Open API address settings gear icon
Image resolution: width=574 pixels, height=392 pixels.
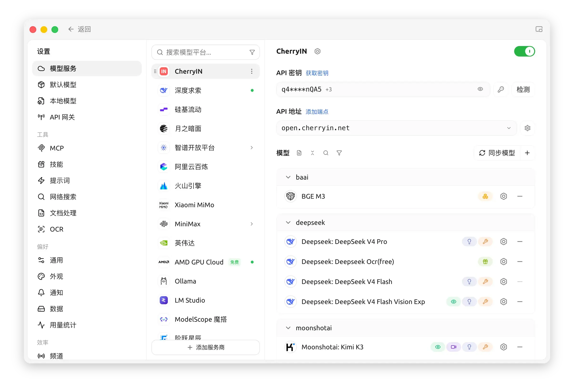527,128
